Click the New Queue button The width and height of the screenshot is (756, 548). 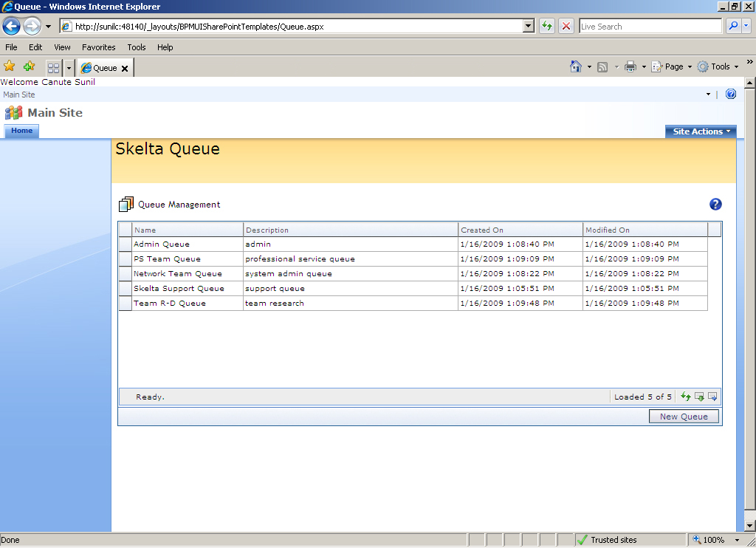pos(684,417)
